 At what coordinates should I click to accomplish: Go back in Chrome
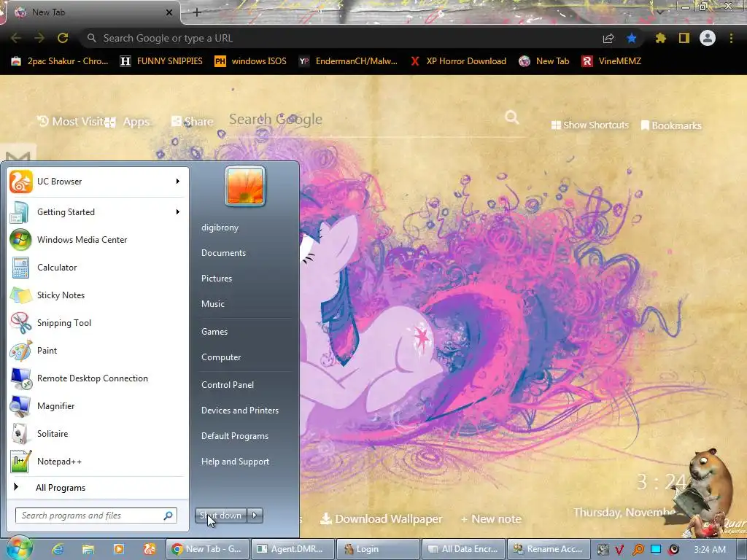pos(16,38)
